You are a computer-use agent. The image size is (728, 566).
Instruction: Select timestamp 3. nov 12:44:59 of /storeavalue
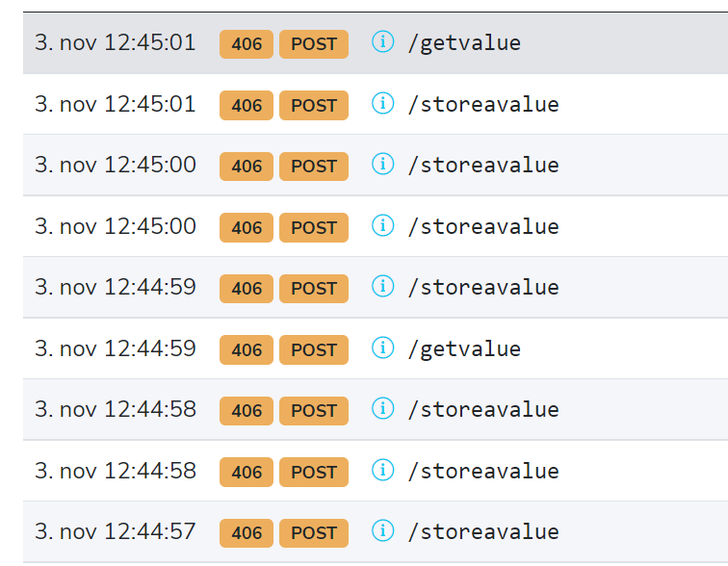coord(116,287)
